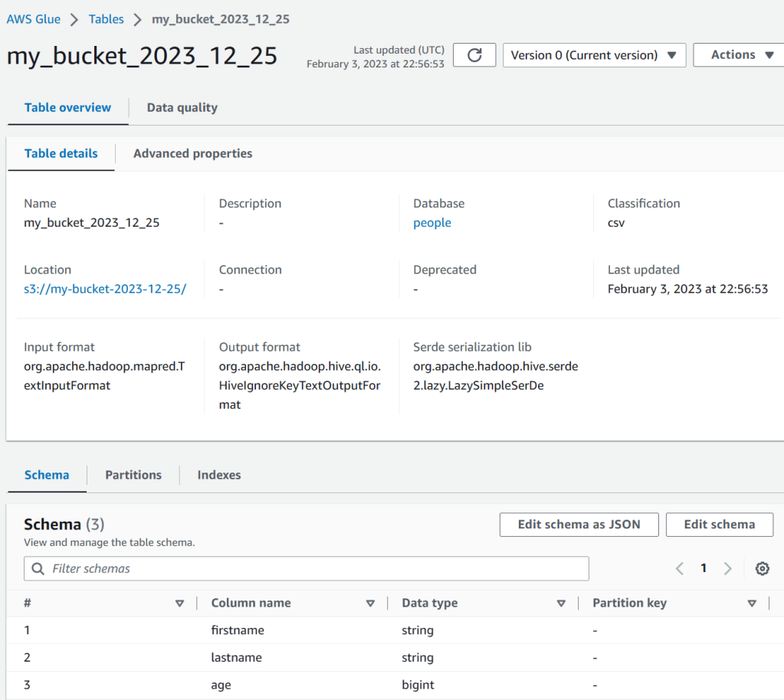Image resolution: width=784 pixels, height=700 pixels.
Task: Navigate to Tables in the breadcrumb
Action: [x=106, y=19]
